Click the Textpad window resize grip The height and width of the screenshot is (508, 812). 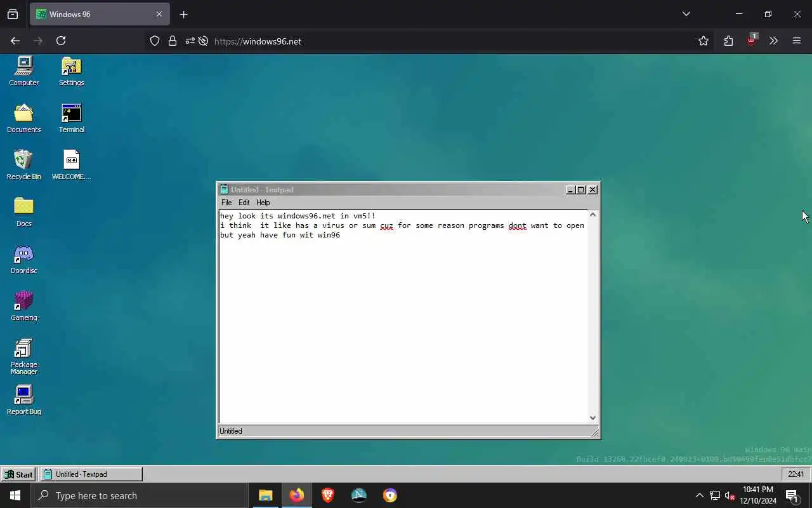point(594,433)
